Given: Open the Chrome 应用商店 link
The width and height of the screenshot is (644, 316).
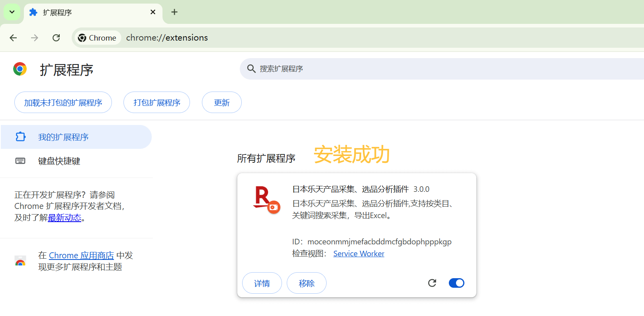Looking at the screenshot, I should 81,256.
